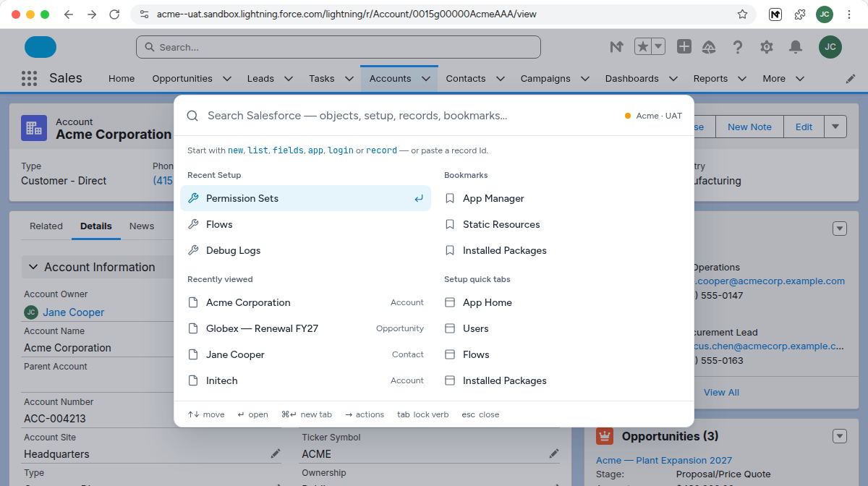Viewport: 868px width, 486px height.
Task: Open the Acme Corporation recently viewed record
Action: [305, 302]
